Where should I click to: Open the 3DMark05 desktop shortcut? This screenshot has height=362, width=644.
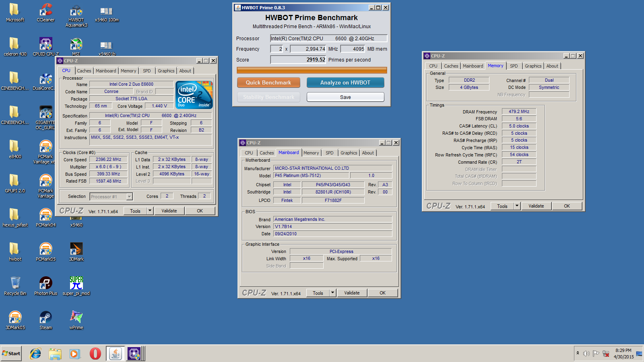click(x=15, y=320)
